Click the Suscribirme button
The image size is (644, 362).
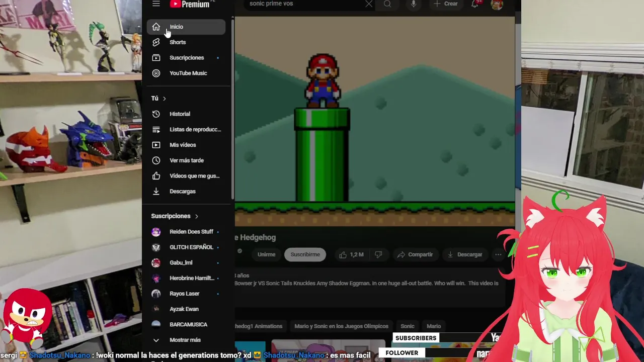305,254
